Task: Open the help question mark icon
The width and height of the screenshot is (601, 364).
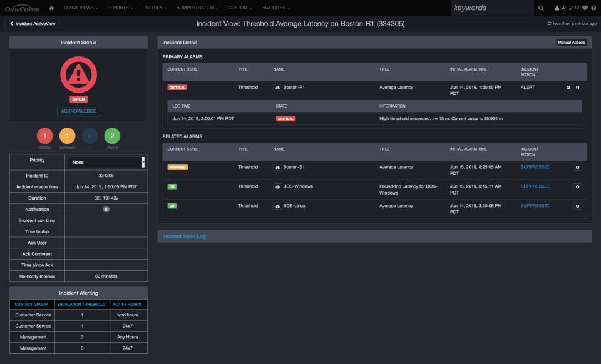Action: pyautogui.click(x=593, y=8)
